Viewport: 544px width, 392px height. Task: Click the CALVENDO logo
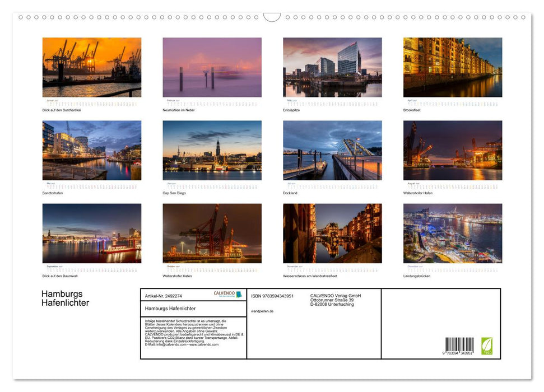point(227,294)
